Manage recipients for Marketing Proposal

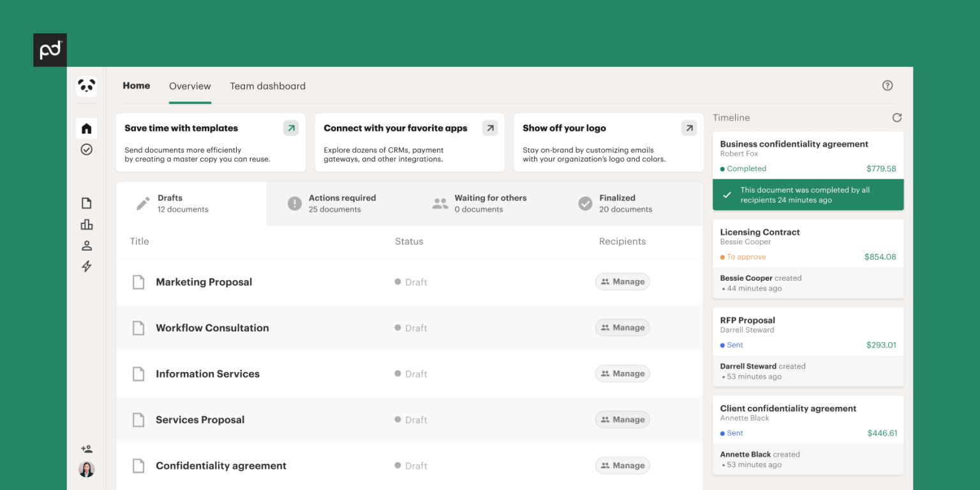[x=623, y=282]
